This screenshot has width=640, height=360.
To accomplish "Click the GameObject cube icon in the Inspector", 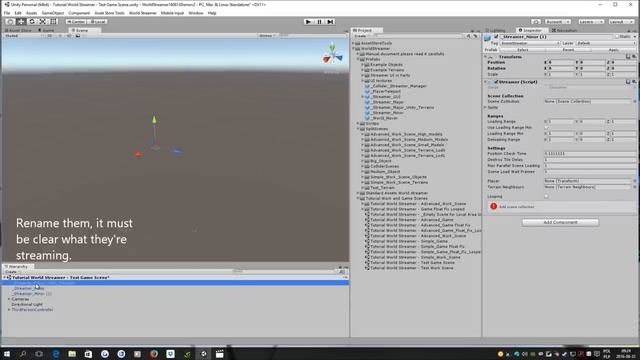I will [x=487, y=38].
